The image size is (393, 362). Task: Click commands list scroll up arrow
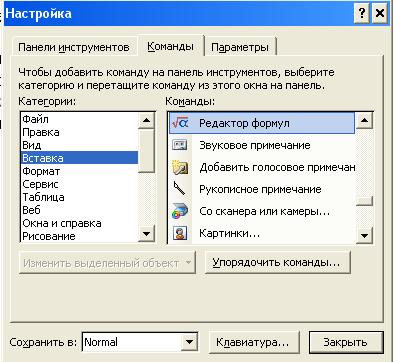(x=364, y=120)
